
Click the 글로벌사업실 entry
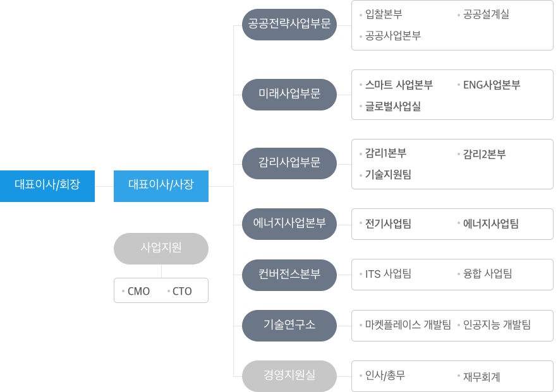[x=393, y=106]
